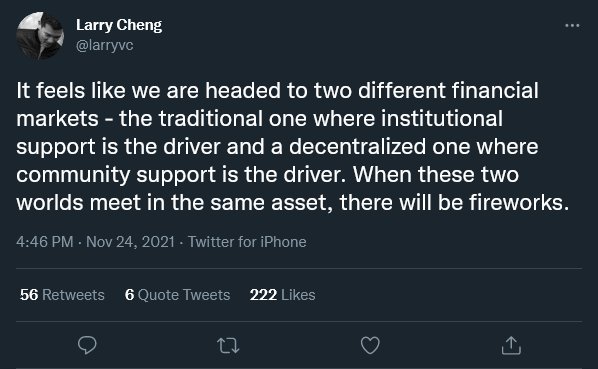
Task: Retweet using the arrows icon
Action: [x=228, y=346]
